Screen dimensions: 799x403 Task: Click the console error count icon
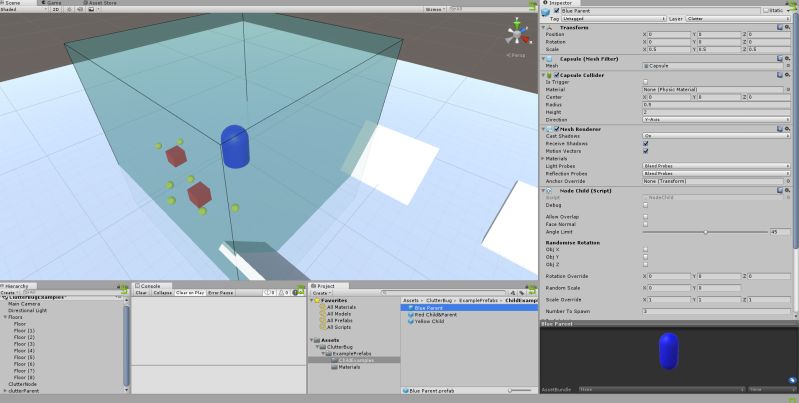pos(297,293)
